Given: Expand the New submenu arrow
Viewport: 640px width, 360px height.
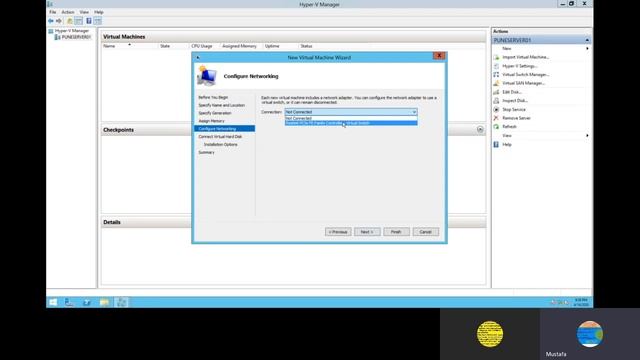Looking at the screenshot, I should [x=587, y=49].
